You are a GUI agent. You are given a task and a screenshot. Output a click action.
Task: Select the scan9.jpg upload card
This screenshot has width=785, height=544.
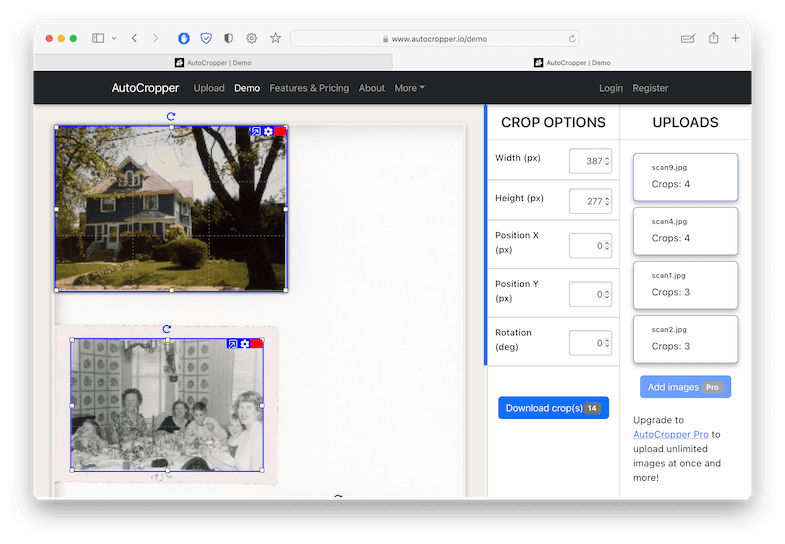pos(685,177)
